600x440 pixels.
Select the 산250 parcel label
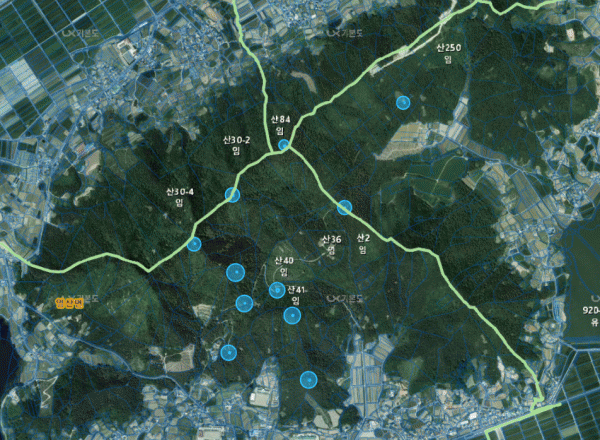pyautogui.click(x=449, y=47)
